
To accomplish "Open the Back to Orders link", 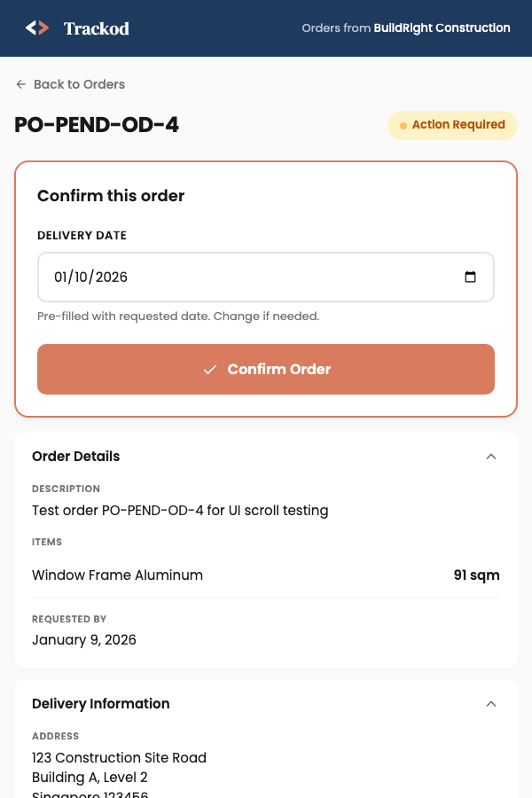I will (x=69, y=84).
